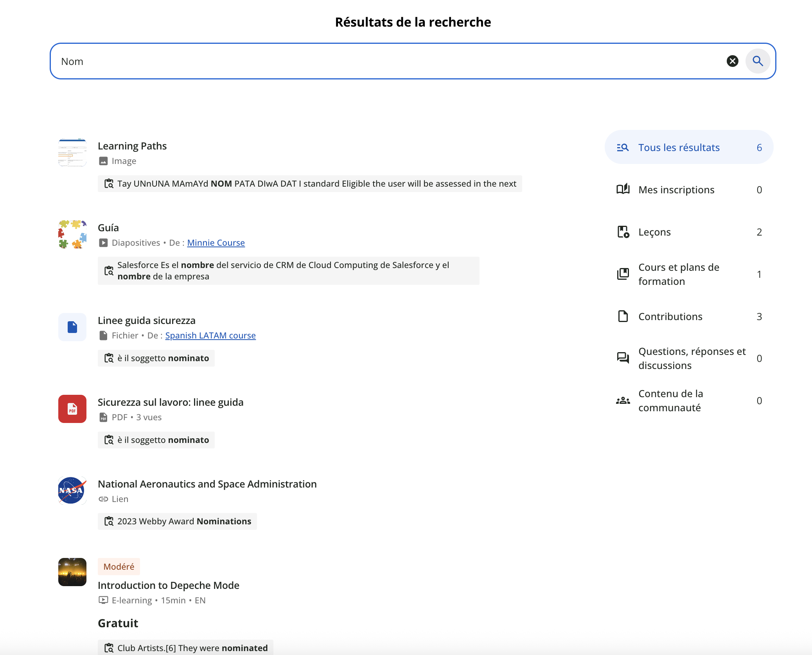Viewport: 812px width, 655px height.
Task: Follow the Spanish LATAM course link
Action: (x=210, y=335)
